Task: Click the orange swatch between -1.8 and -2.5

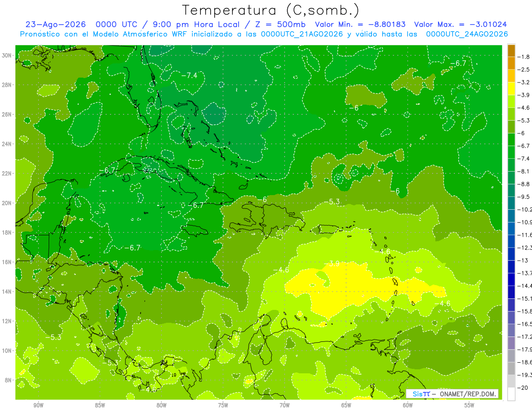Action: 511,63
